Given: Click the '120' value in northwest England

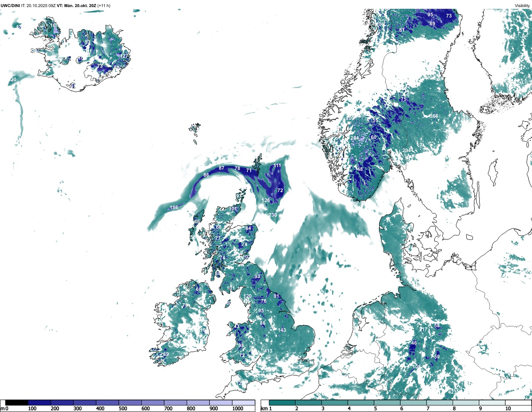Looking at the screenshot, I should 247,296.
